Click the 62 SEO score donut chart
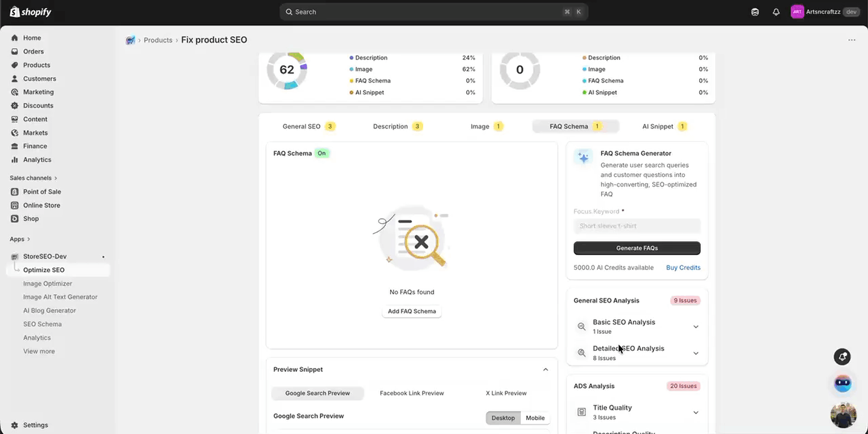Screen dimensions: 868x434 click(x=287, y=69)
